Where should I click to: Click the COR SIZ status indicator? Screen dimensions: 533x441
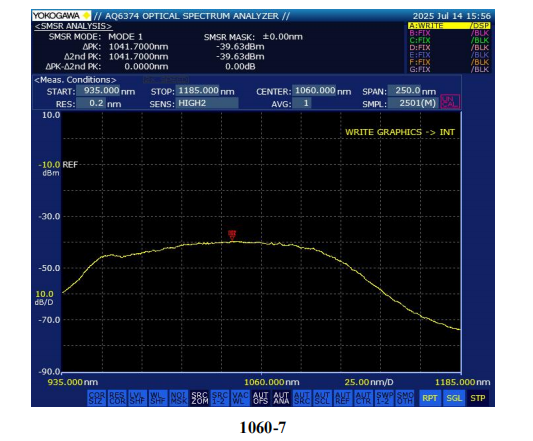click(97, 398)
